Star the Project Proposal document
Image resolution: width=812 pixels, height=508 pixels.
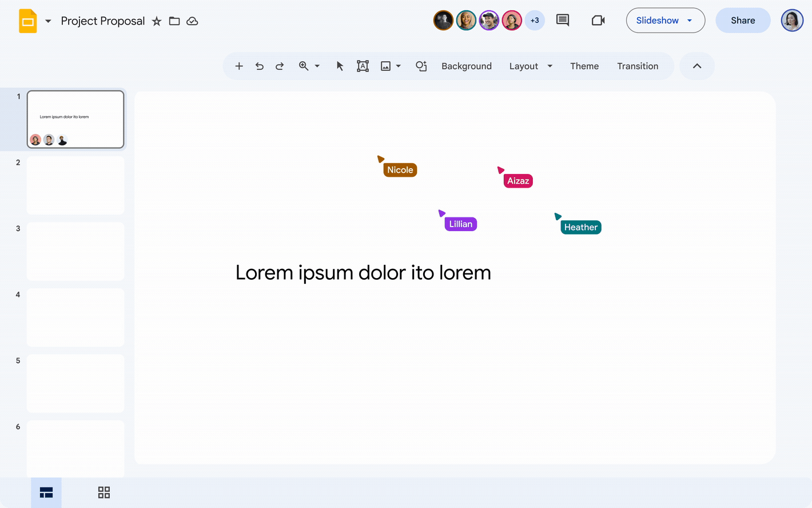click(x=157, y=21)
